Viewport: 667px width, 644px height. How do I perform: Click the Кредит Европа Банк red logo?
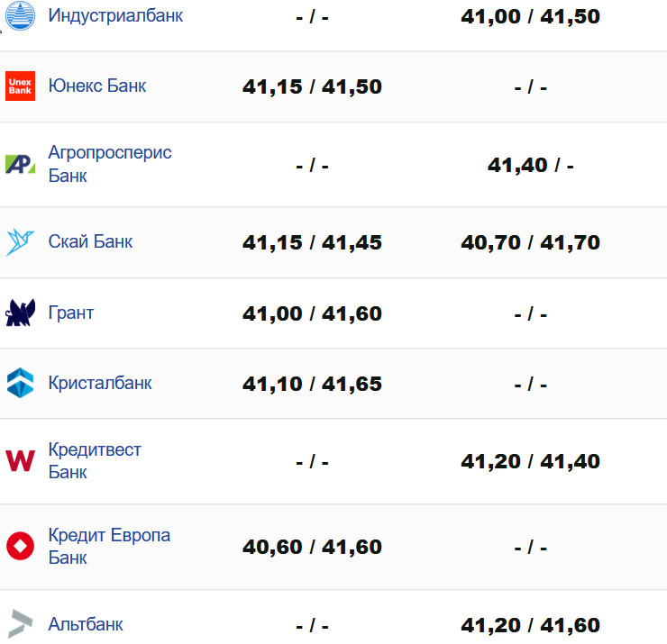(x=20, y=546)
